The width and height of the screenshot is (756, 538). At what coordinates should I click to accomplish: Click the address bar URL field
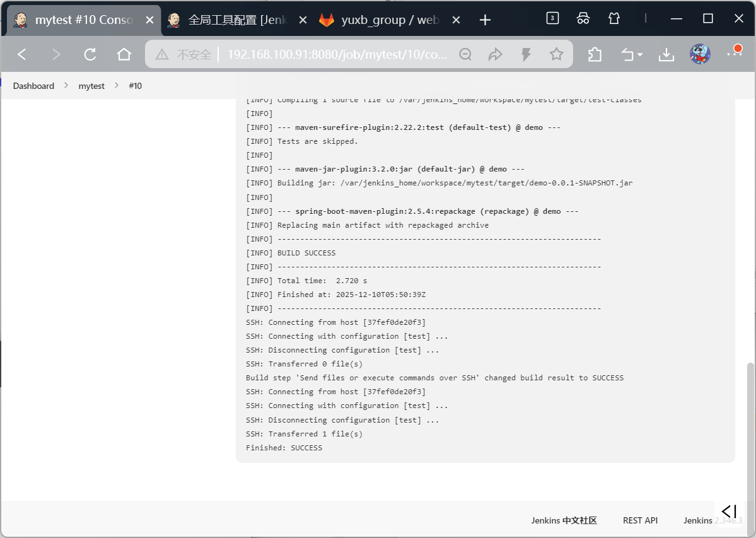[x=337, y=54]
